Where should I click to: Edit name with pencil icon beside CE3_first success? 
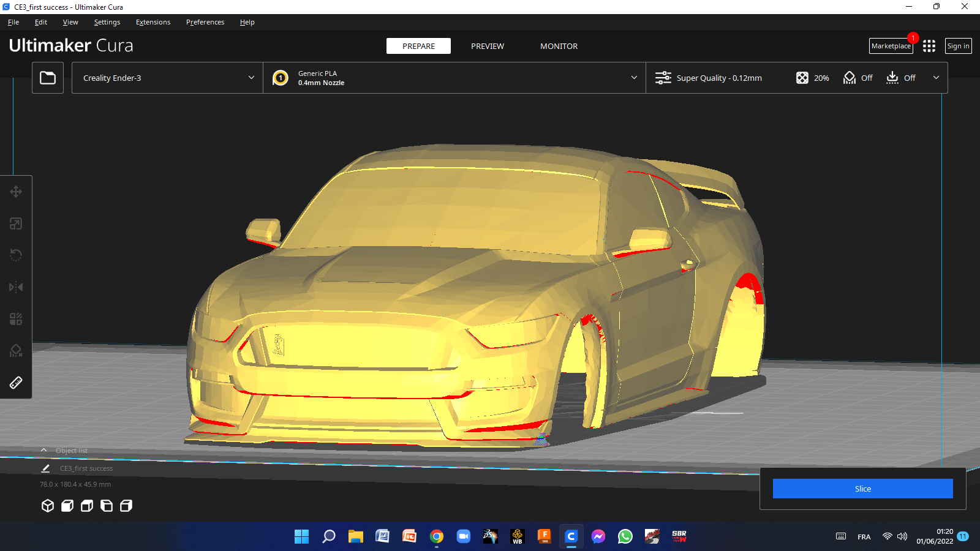click(x=45, y=468)
